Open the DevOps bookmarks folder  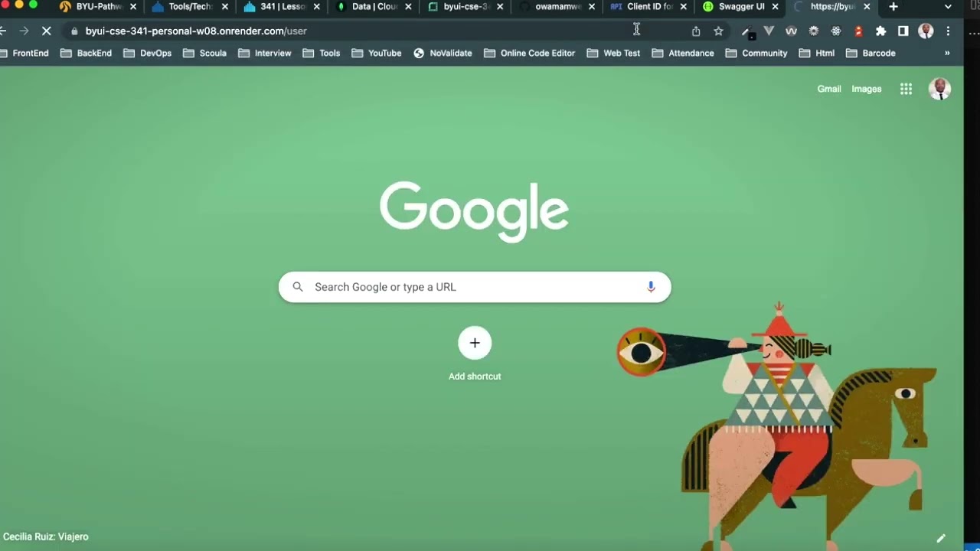pyautogui.click(x=147, y=54)
